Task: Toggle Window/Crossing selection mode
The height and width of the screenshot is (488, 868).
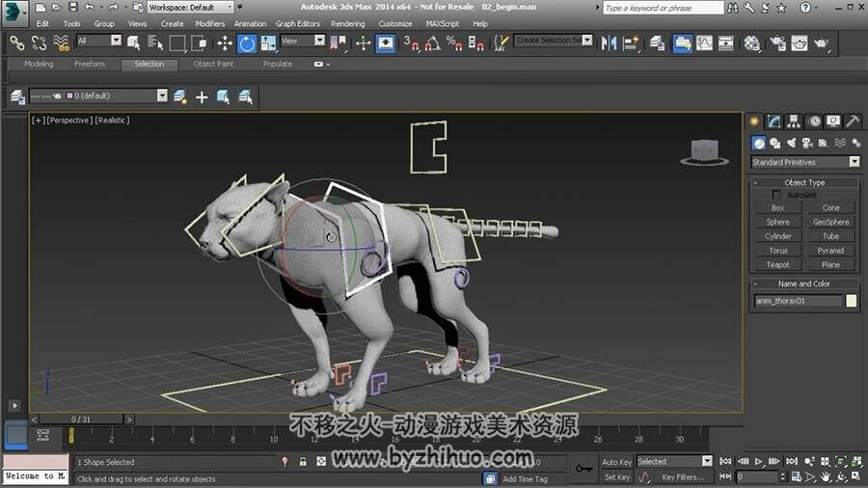Action: 199,42
